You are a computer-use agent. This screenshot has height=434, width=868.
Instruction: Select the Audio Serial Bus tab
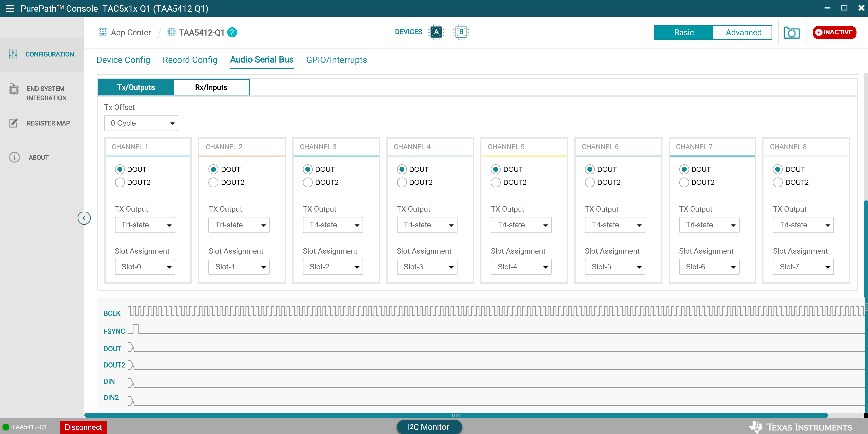(x=262, y=60)
